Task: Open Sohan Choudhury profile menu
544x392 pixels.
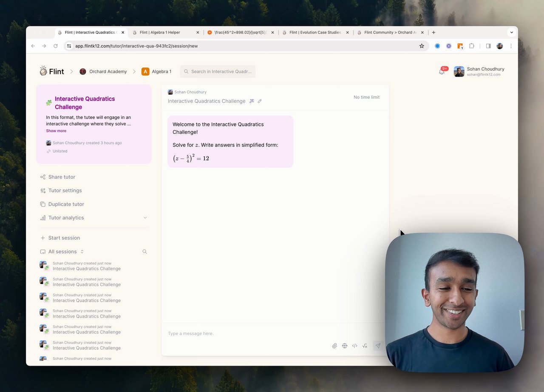Action: point(479,71)
